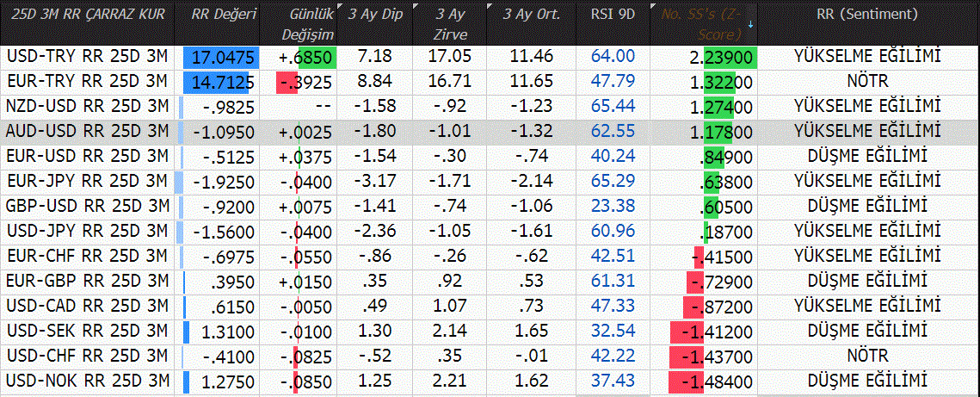Select the RR (Sentiment) column header
This screenshot has width=980, height=397.
tap(866, 14)
